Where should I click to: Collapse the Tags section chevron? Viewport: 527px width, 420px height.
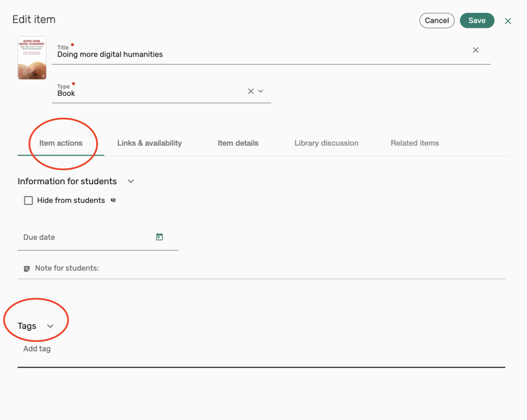point(50,326)
